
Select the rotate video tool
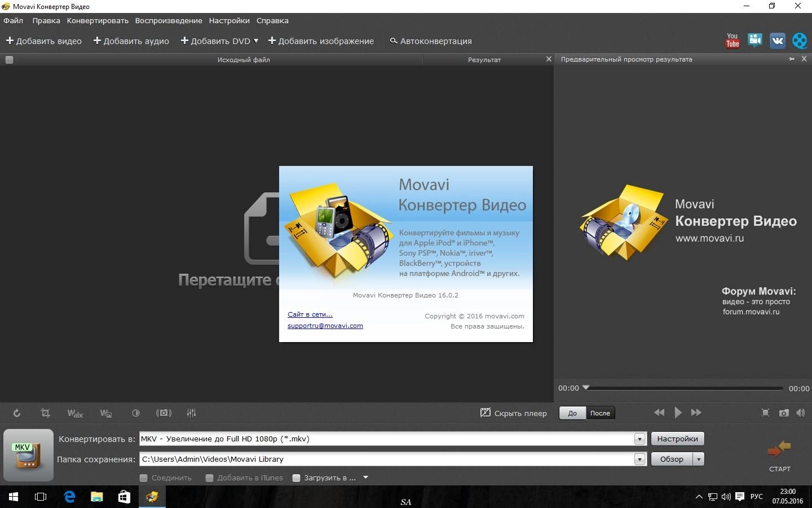pos(17,413)
